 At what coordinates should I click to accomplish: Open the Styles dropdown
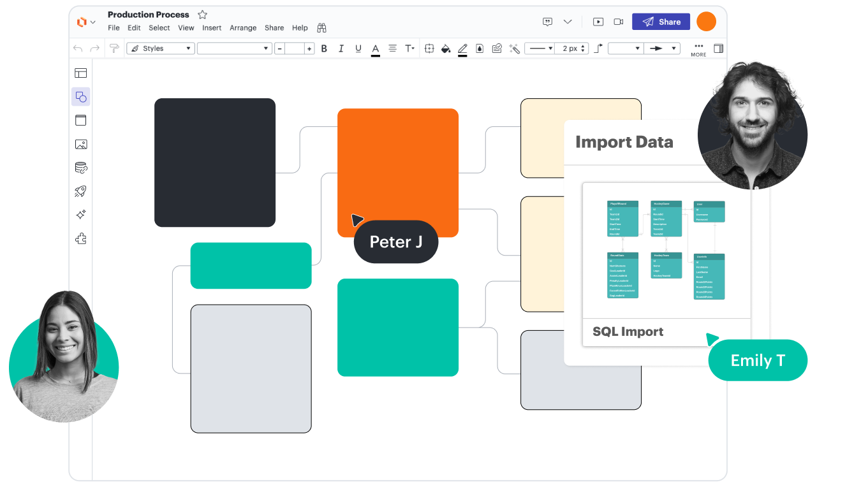click(160, 48)
